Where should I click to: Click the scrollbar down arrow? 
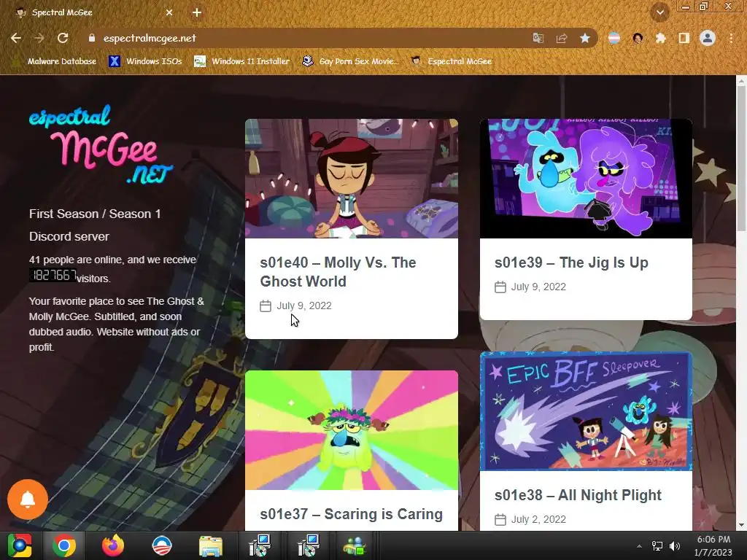(x=741, y=525)
